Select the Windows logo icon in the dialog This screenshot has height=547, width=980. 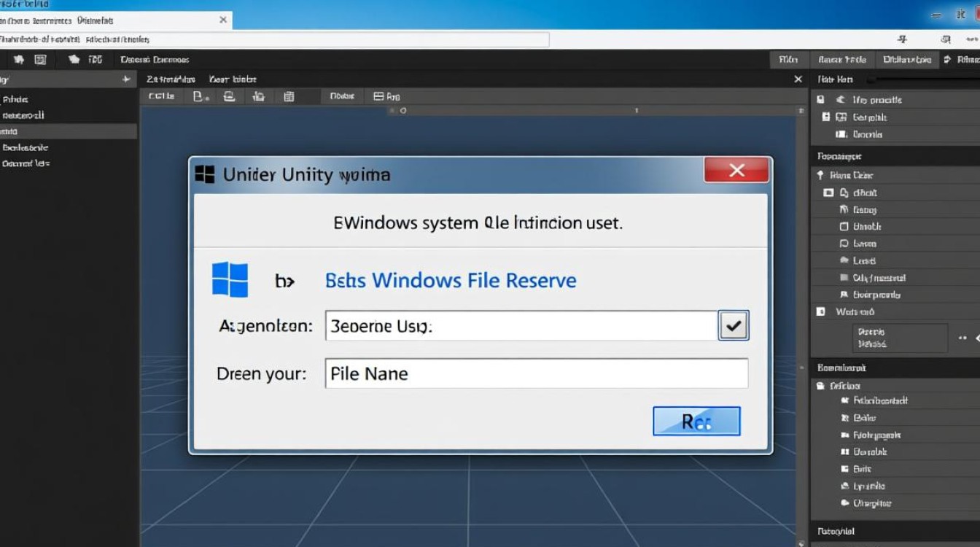[x=230, y=280]
